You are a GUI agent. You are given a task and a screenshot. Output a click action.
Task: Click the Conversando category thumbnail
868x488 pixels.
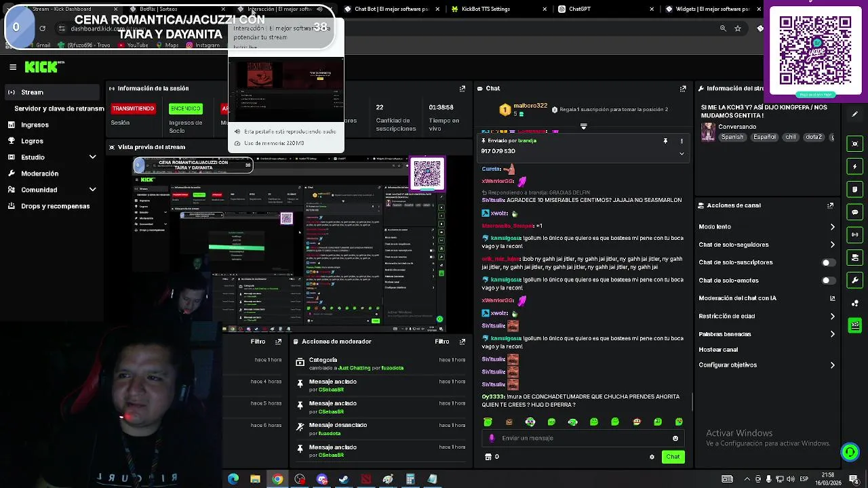[708, 131]
